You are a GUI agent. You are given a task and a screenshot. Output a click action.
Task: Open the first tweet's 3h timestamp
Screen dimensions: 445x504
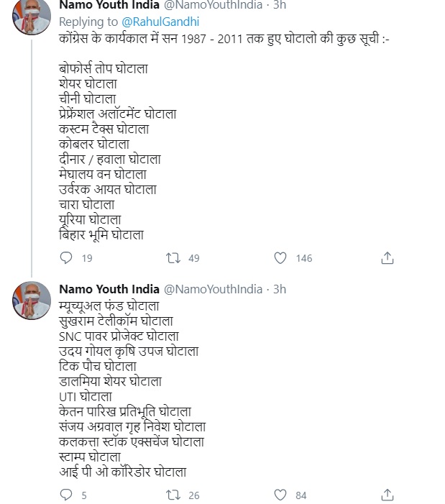click(280, 4)
